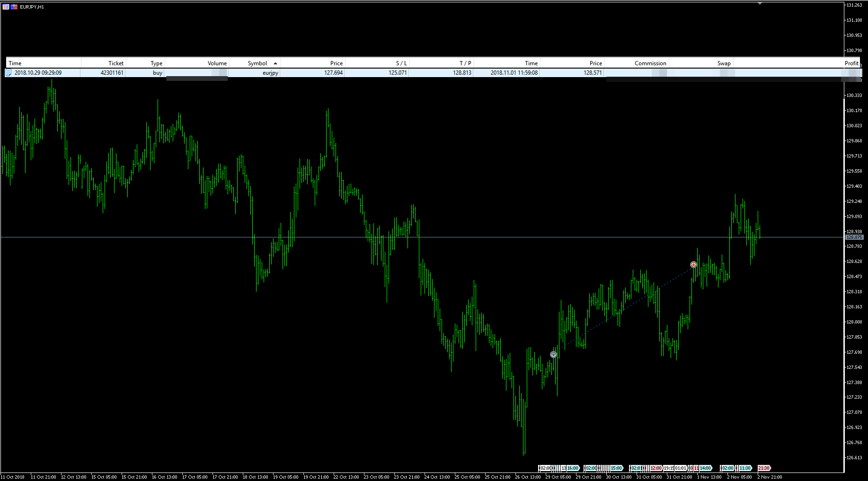This screenshot has height=481, width=868.
Task: Click the Symbol column header
Action: pos(257,63)
